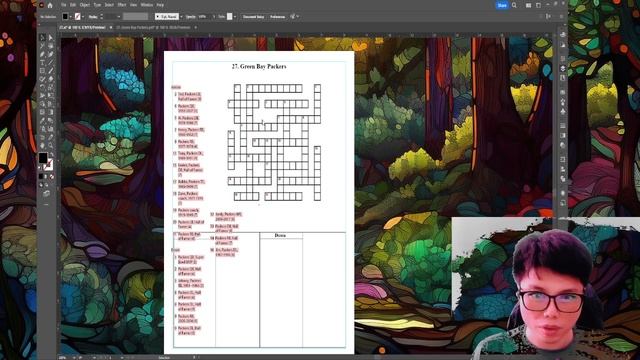Viewport: 640px width, 360px height.
Task: Open the Window menu
Action: [147, 5]
